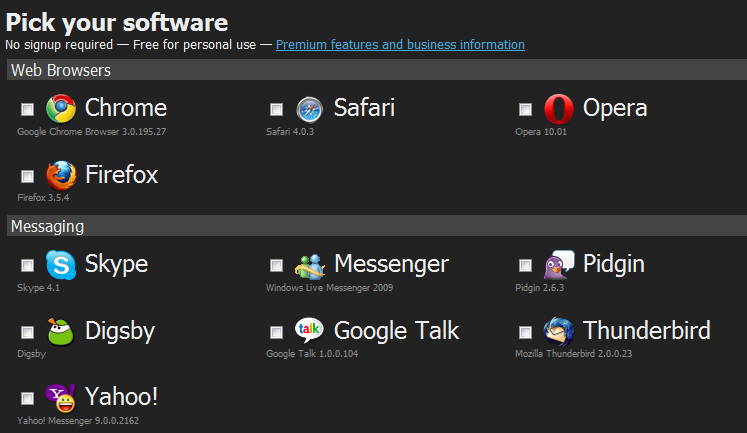Click the small 'Digsby' description text
The height and width of the screenshot is (433, 747).
(31, 354)
